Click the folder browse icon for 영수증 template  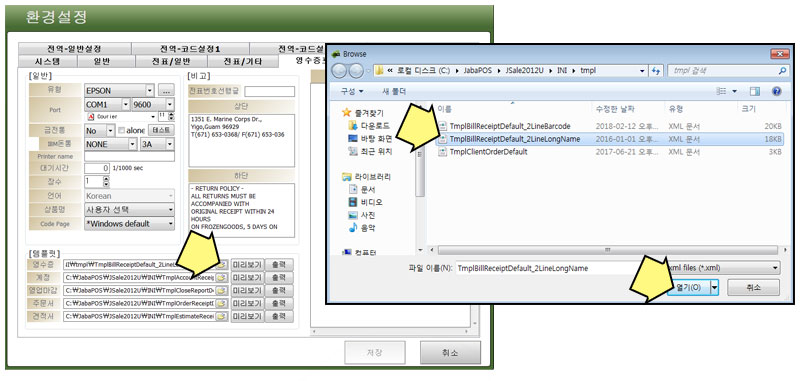tap(222, 264)
